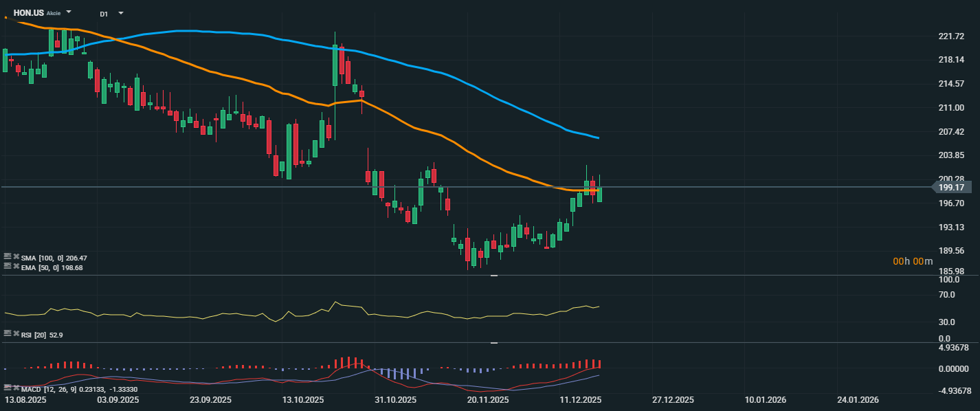Open the D1 timeframe dropdown arrow
The image size is (980, 411).
tap(121, 12)
